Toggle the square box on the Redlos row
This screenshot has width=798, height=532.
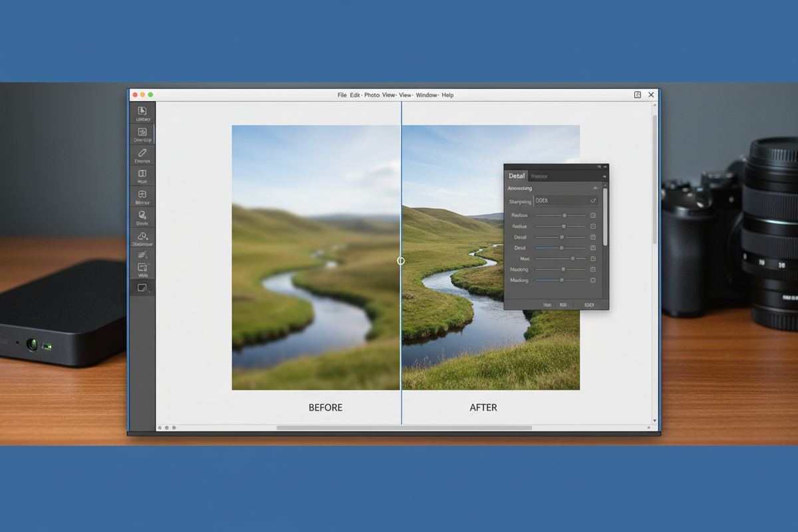(x=593, y=215)
